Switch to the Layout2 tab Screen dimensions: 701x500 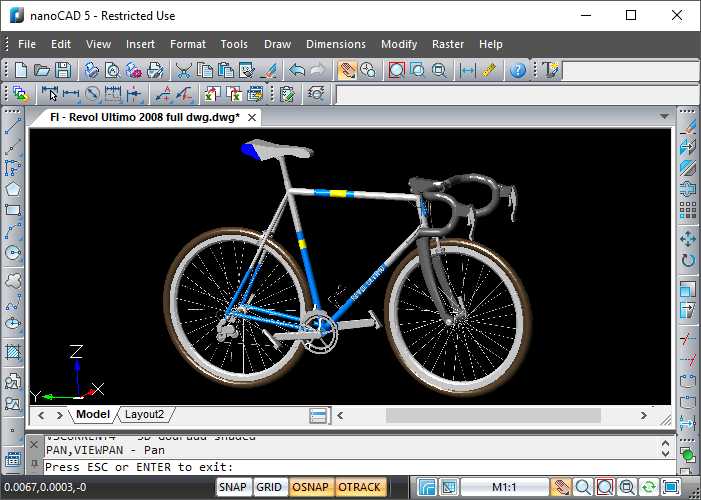144,414
